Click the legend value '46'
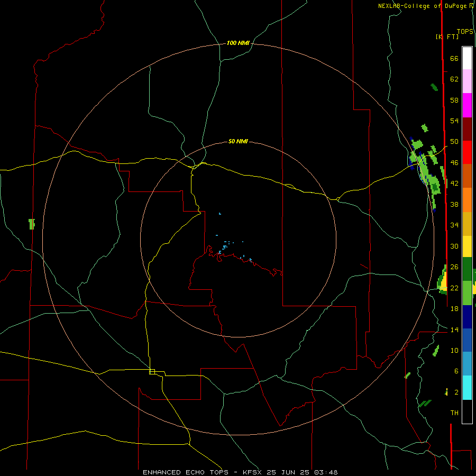 point(454,163)
